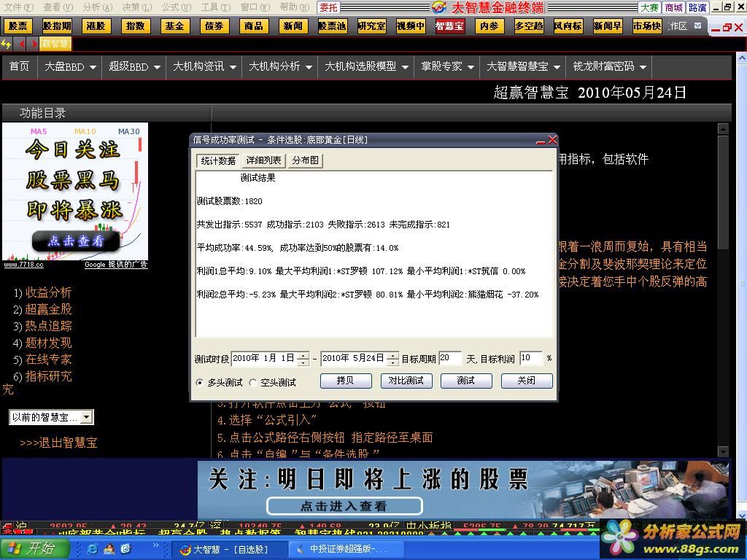Image resolution: width=747 pixels, height=560 pixels.
Task: Open the 市场快 toolbar button
Action: (647, 26)
